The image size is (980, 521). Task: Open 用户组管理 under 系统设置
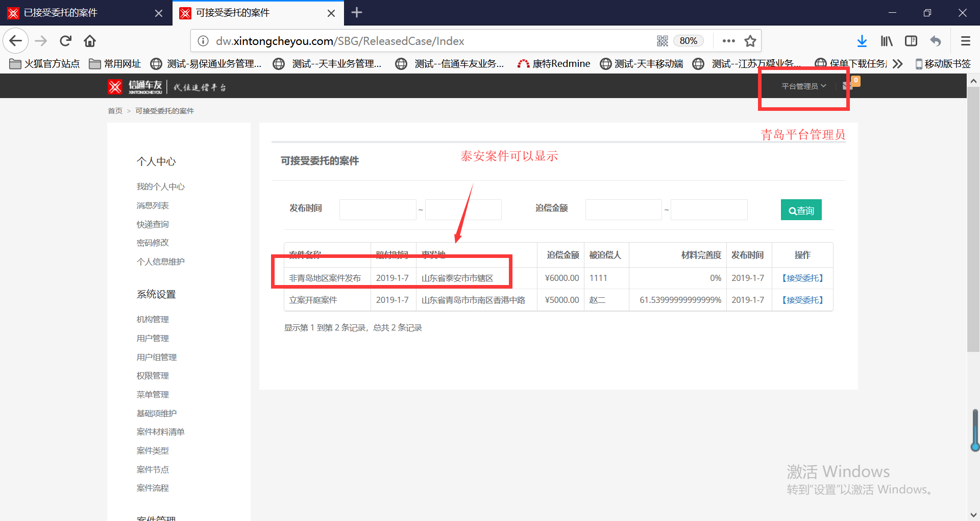[156, 357]
